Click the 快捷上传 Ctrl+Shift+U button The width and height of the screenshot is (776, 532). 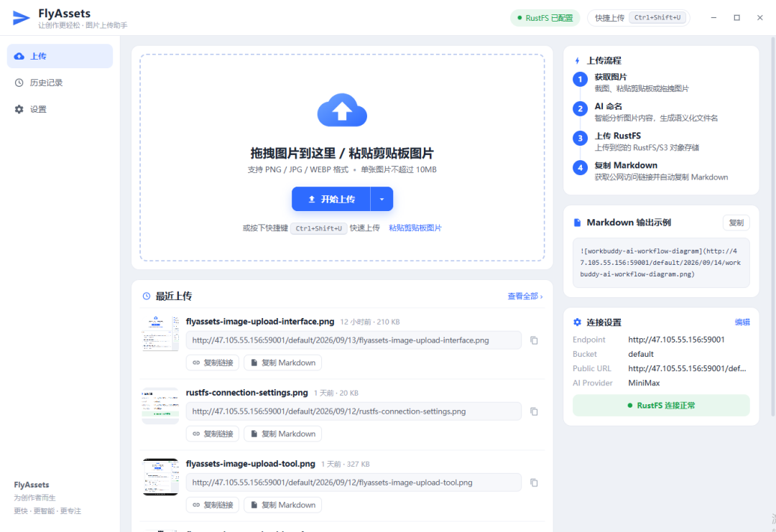[639, 18]
